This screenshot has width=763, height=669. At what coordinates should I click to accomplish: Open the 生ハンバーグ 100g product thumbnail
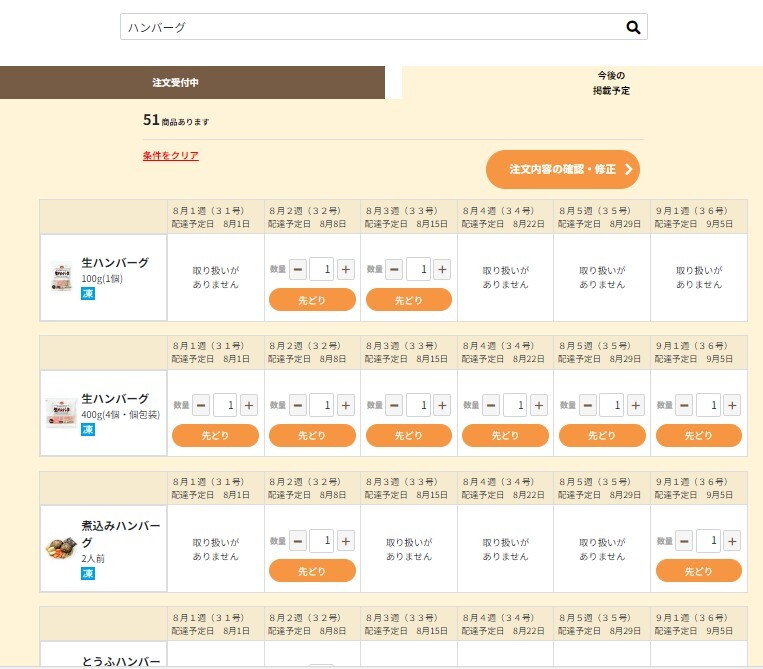click(61, 277)
